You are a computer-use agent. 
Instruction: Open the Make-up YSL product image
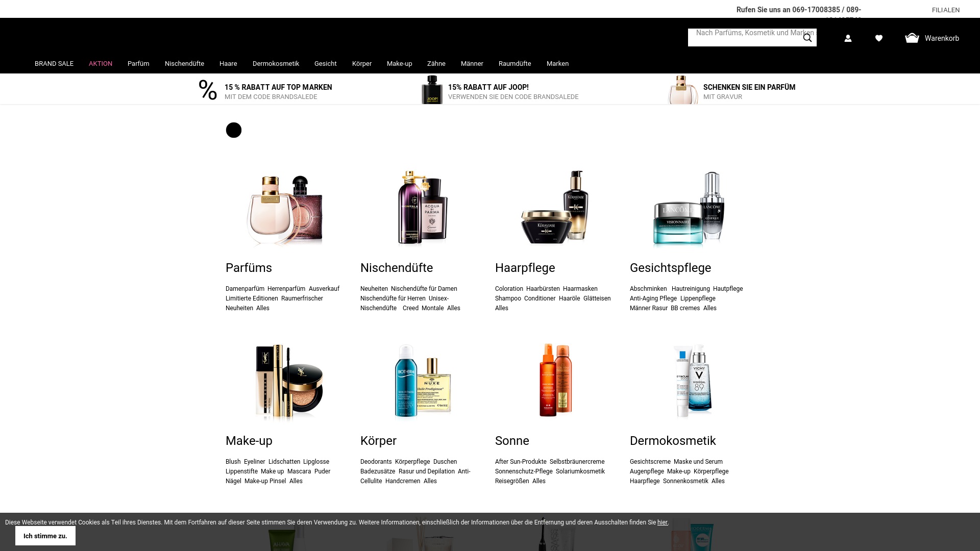coord(289,383)
